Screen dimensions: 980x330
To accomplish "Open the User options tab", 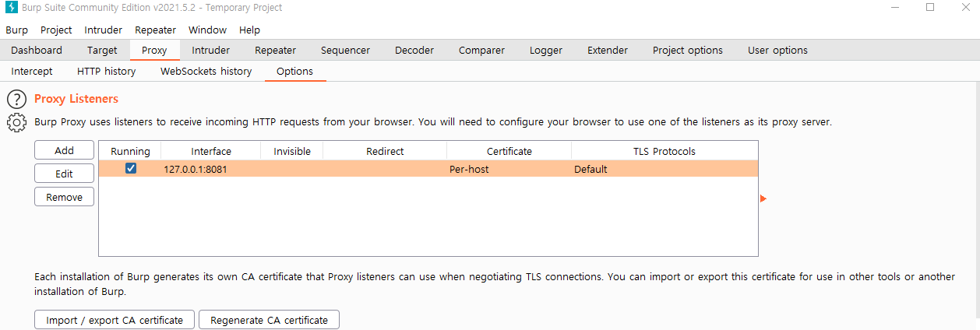I will (777, 51).
